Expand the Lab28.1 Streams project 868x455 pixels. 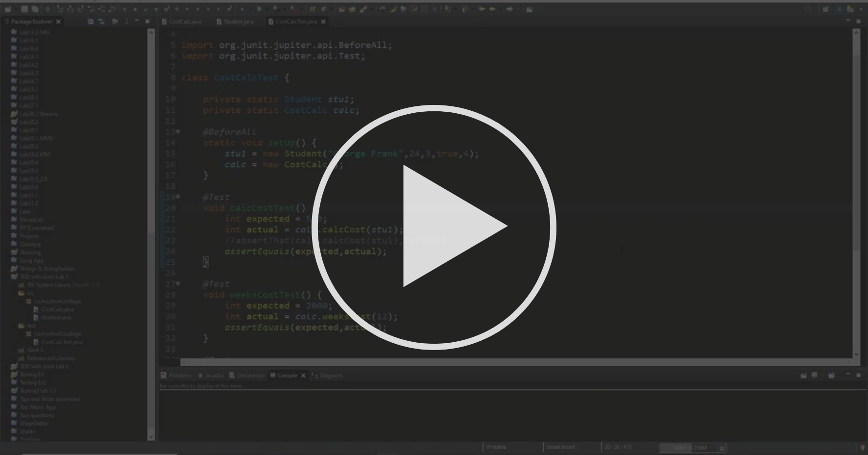point(10,114)
